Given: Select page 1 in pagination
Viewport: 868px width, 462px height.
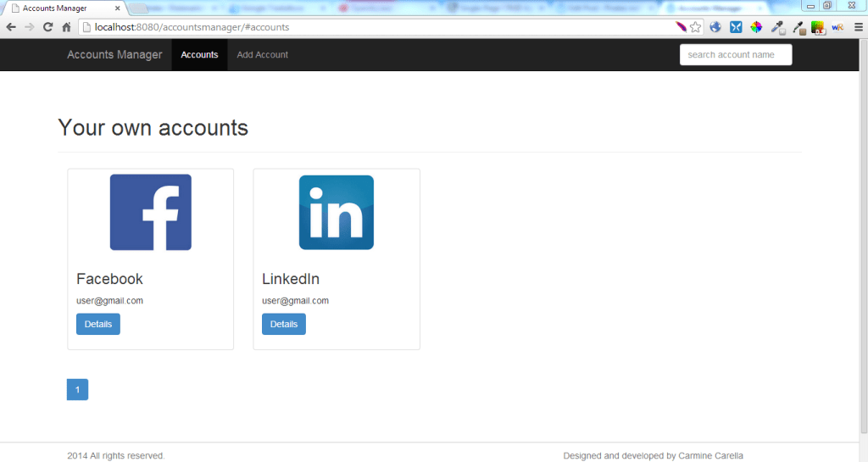Looking at the screenshot, I should tap(77, 390).
